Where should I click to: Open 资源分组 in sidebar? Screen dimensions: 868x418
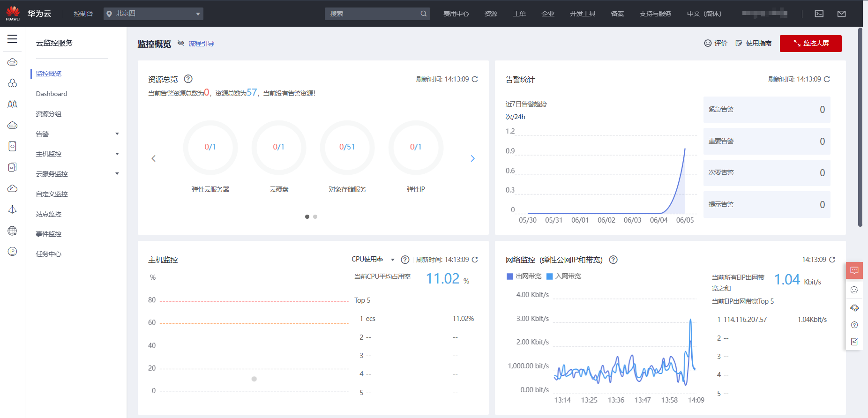[49, 114]
